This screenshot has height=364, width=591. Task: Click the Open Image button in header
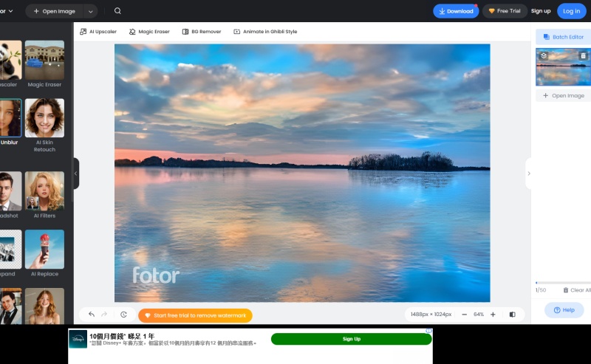[x=54, y=11]
